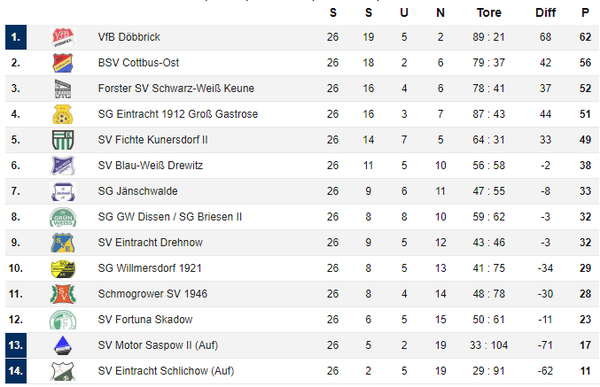Click the SV Blau-Weiß Drewitz logo
Viewport: 600px width, 387px height.
click(x=63, y=165)
